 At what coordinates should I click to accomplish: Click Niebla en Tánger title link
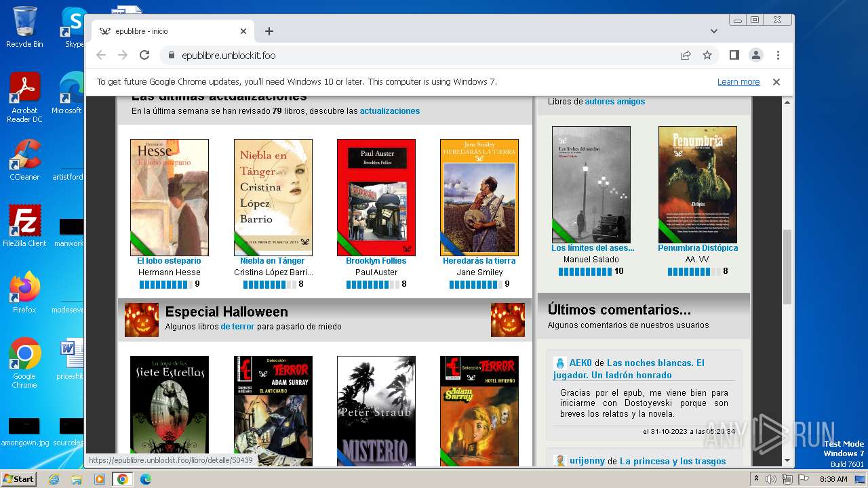tap(272, 261)
